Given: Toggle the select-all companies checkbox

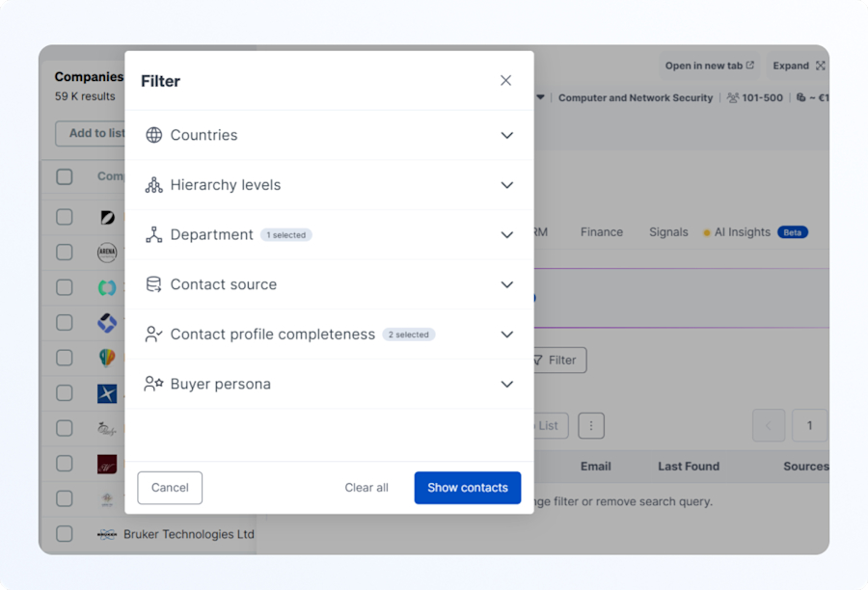Looking at the screenshot, I should tap(65, 177).
